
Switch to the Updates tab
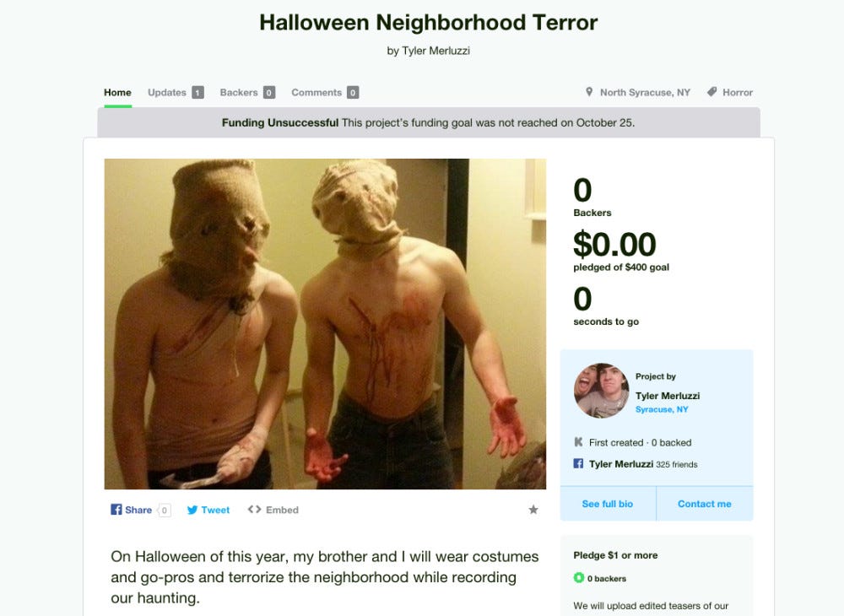point(176,93)
